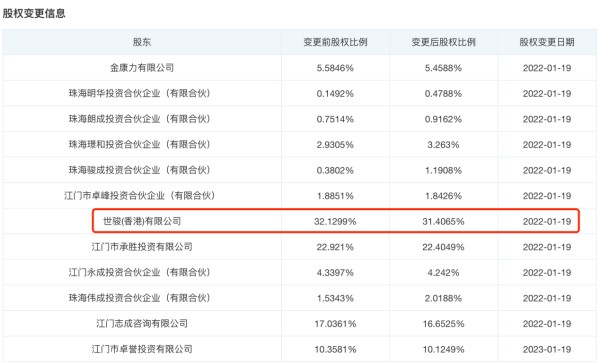Click the 股权变更日期 column header
Viewport: 600px width, 364px height.
547,42
